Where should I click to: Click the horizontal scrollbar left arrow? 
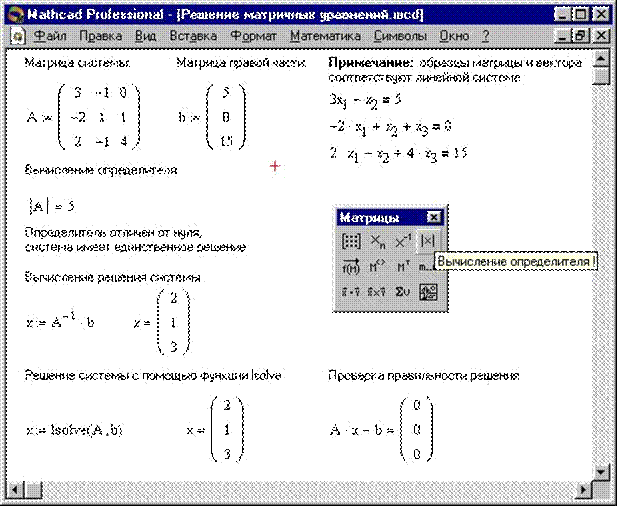[x=16, y=489]
